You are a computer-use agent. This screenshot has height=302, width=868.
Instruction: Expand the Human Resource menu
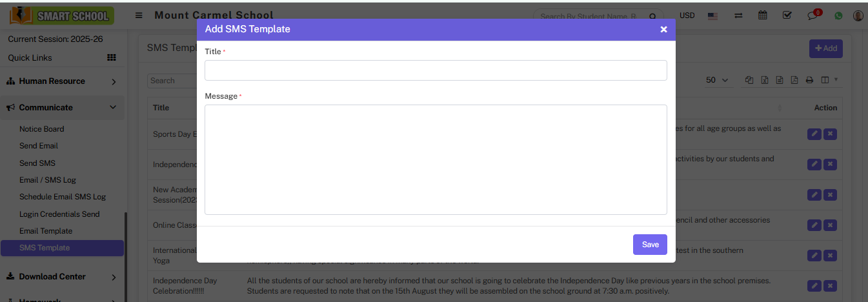coord(62,81)
